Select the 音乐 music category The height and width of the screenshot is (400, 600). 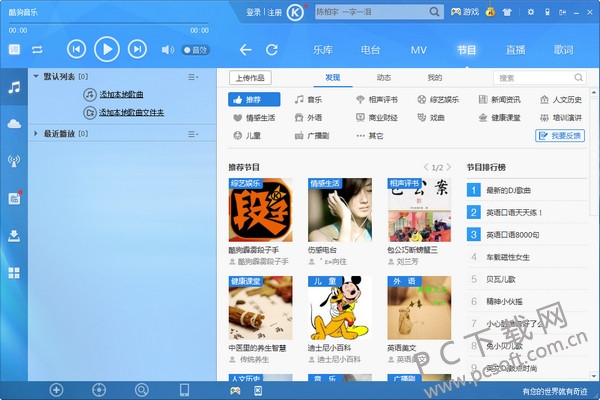point(308,100)
